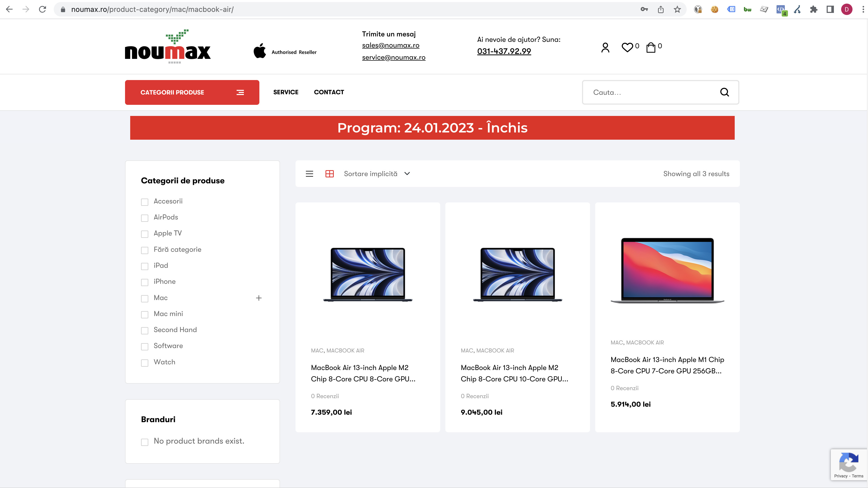Open the 9.045,00 lei MacBook Air image
The height and width of the screenshot is (488, 868).
click(517, 274)
